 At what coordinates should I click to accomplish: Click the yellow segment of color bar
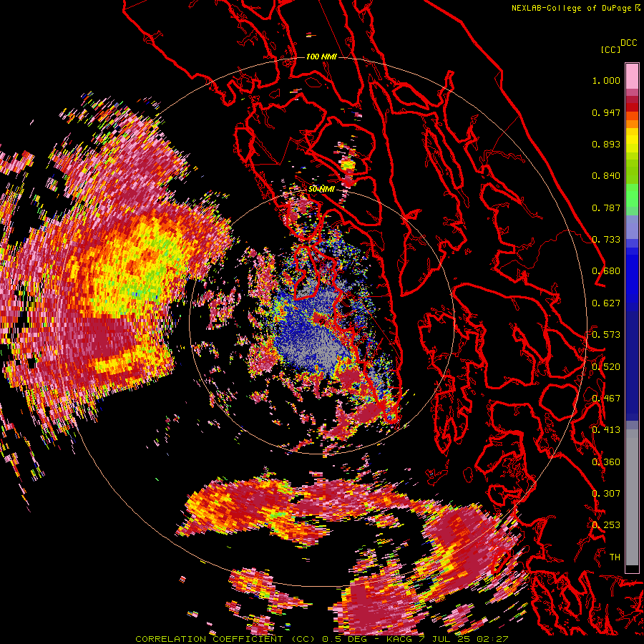click(x=632, y=140)
